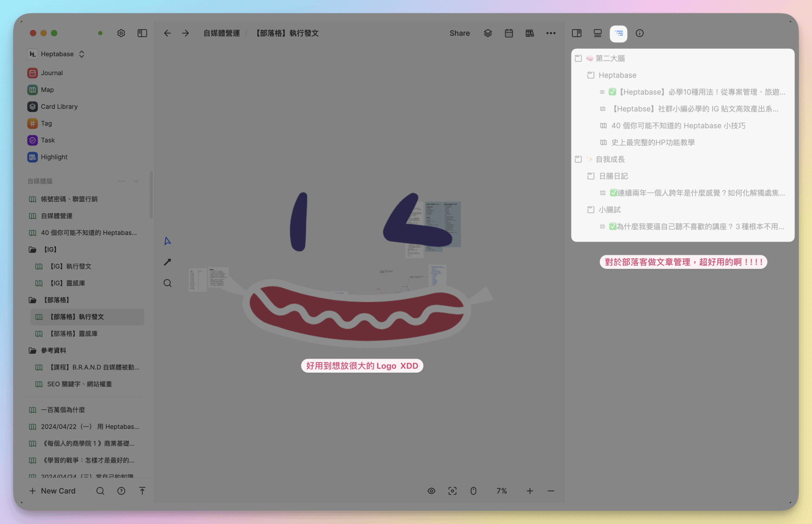The image size is (812, 524).
Task: Open outline card 為什麼我要逼自己聽不喜歡的講座
Action: (692, 227)
